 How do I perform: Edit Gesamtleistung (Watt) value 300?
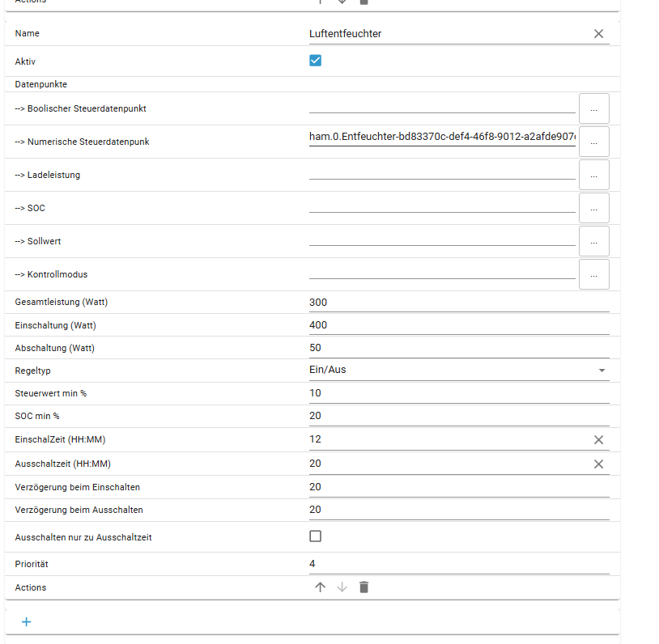pyautogui.click(x=459, y=303)
